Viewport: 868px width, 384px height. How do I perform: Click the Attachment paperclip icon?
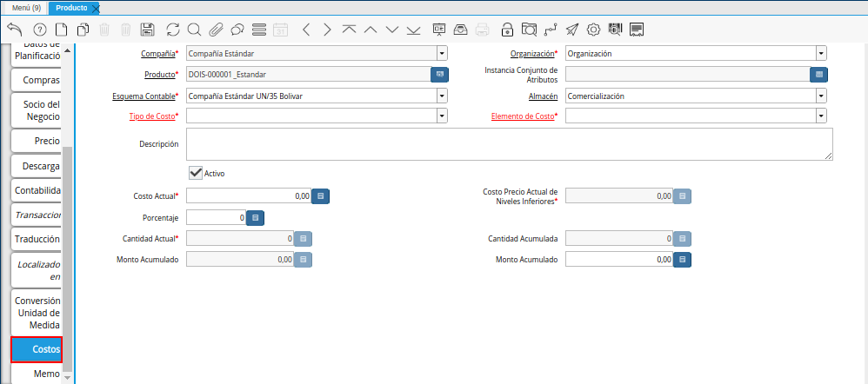(216, 30)
